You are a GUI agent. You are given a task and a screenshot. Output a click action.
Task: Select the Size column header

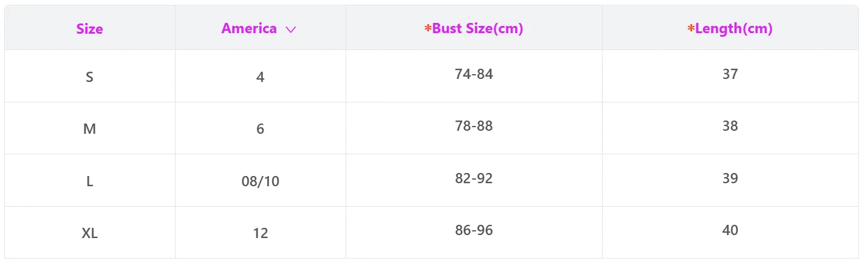point(90,28)
